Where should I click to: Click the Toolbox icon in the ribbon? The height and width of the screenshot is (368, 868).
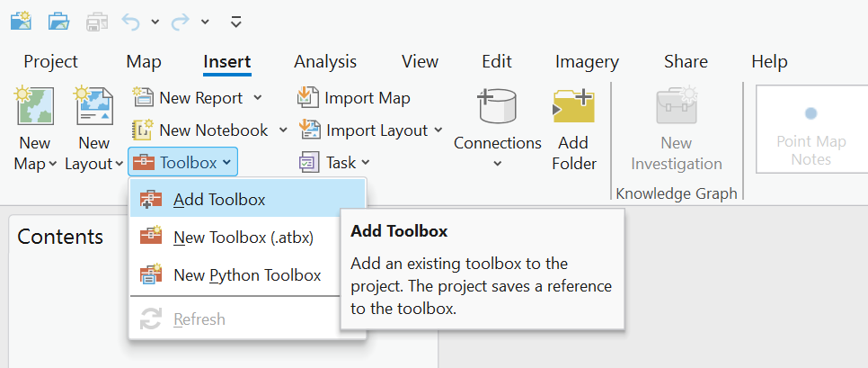[x=144, y=162]
